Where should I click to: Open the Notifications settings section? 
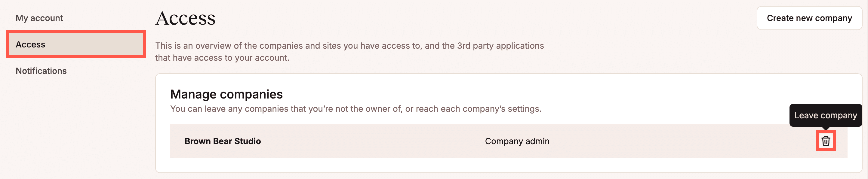(x=41, y=71)
